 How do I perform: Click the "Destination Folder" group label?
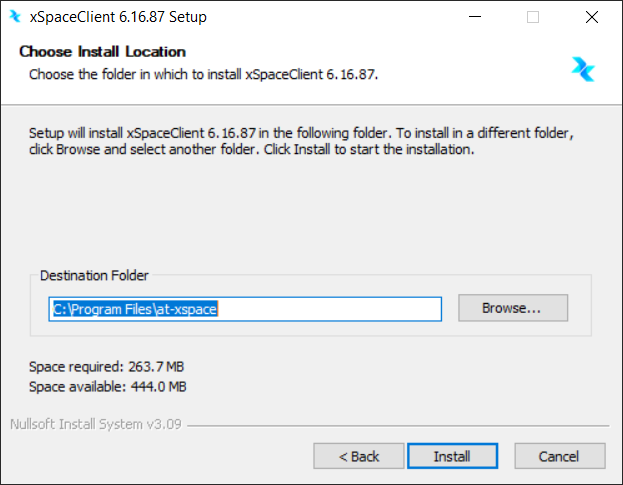point(94,275)
